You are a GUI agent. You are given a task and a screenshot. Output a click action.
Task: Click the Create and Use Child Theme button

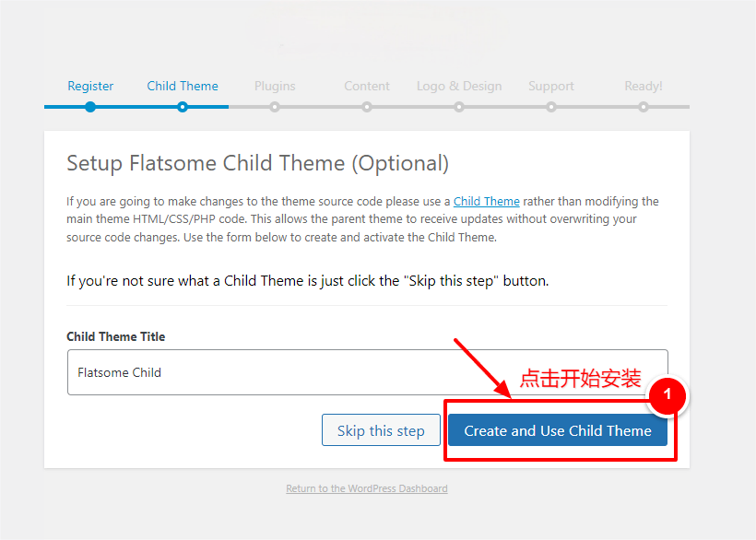click(x=559, y=430)
